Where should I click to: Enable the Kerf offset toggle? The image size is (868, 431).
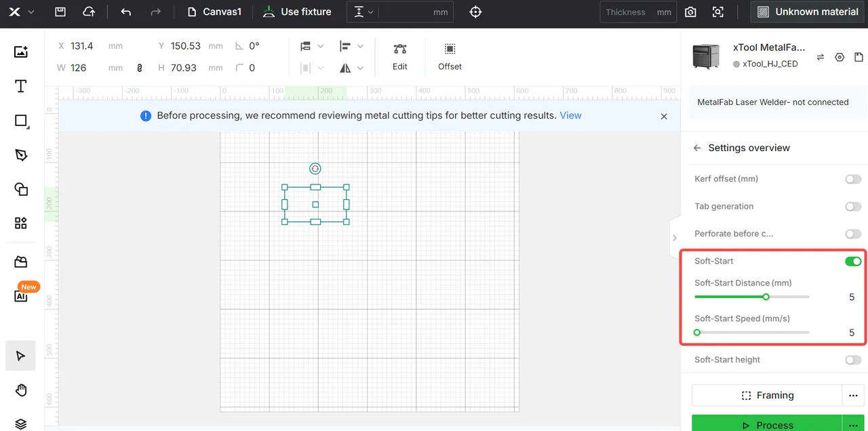tap(853, 179)
